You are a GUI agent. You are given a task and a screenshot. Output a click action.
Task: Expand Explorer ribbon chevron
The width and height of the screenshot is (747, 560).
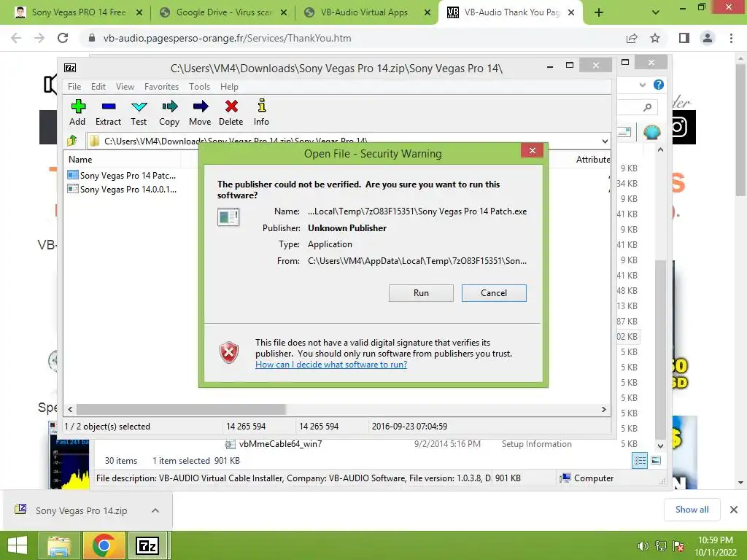[x=642, y=85]
